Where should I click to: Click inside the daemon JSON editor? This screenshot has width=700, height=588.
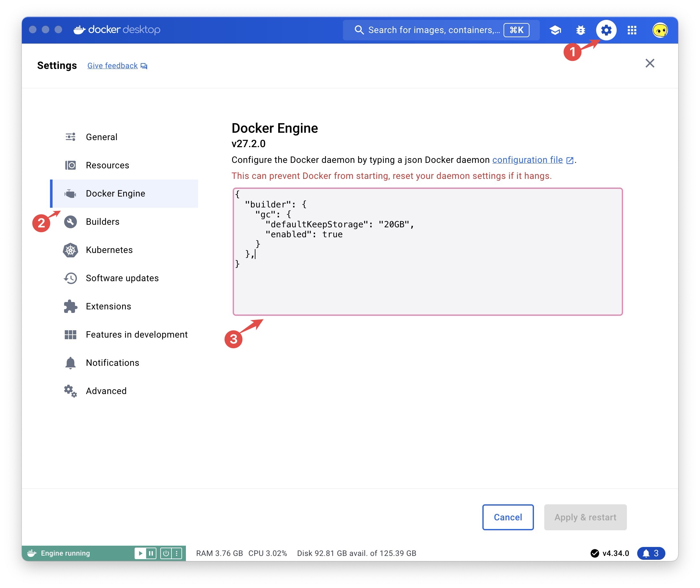(427, 252)
